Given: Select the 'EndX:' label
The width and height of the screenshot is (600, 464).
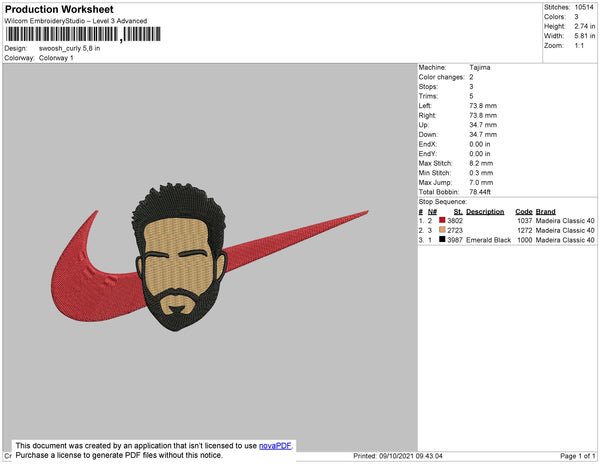Looking at the screenshot, I should (427, 144).
